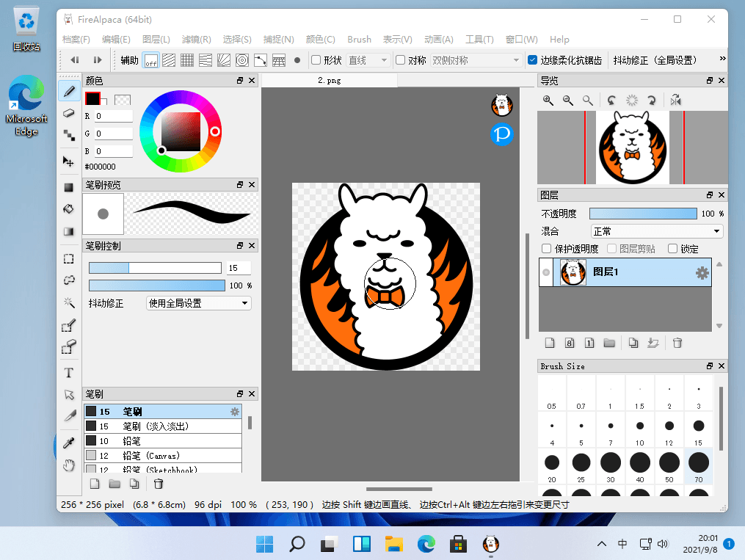Open 图层1 layer settings gear

[x=702, y=272]
